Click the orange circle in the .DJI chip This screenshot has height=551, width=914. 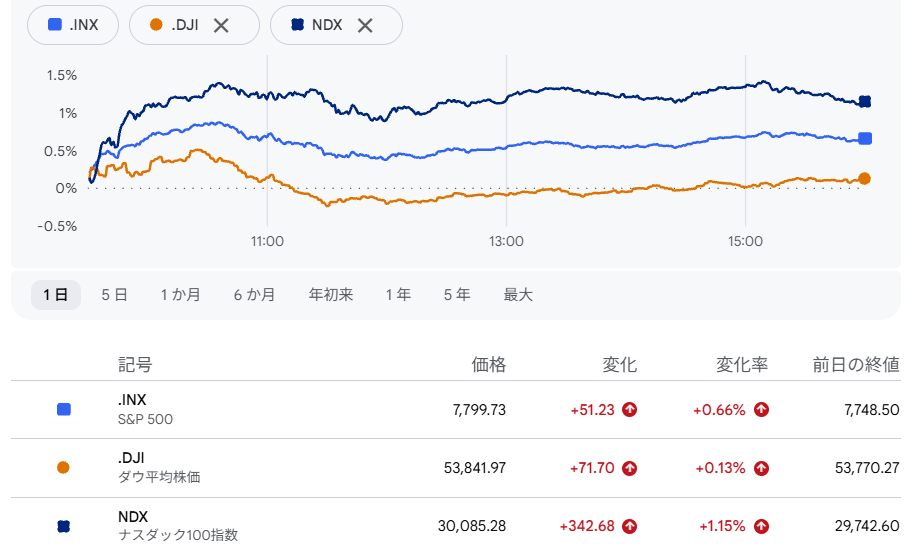coord(156,24)
